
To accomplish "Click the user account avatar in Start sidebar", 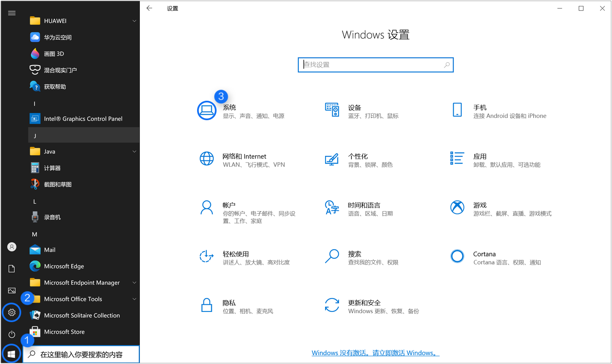I will pos(12,247).
